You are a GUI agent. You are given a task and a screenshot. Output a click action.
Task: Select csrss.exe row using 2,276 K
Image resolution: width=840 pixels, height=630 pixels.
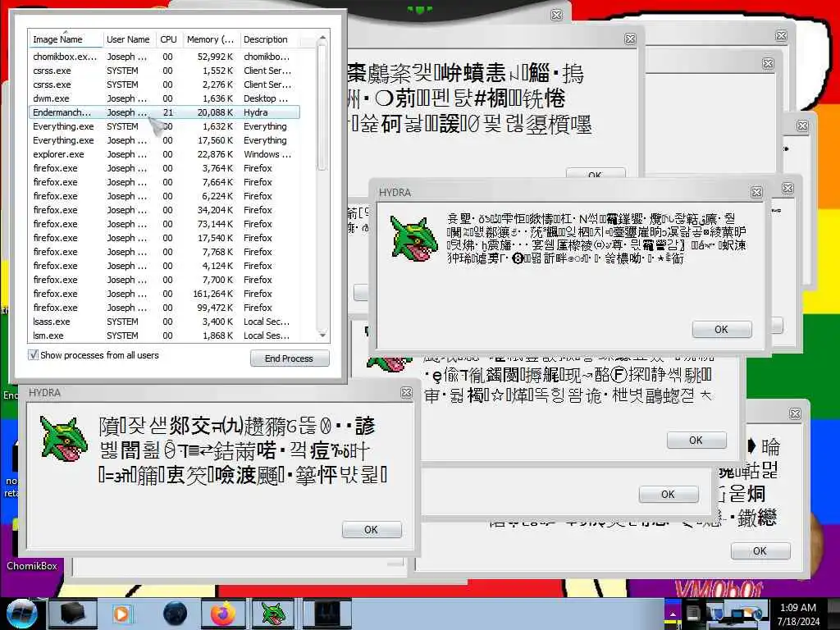164,84
